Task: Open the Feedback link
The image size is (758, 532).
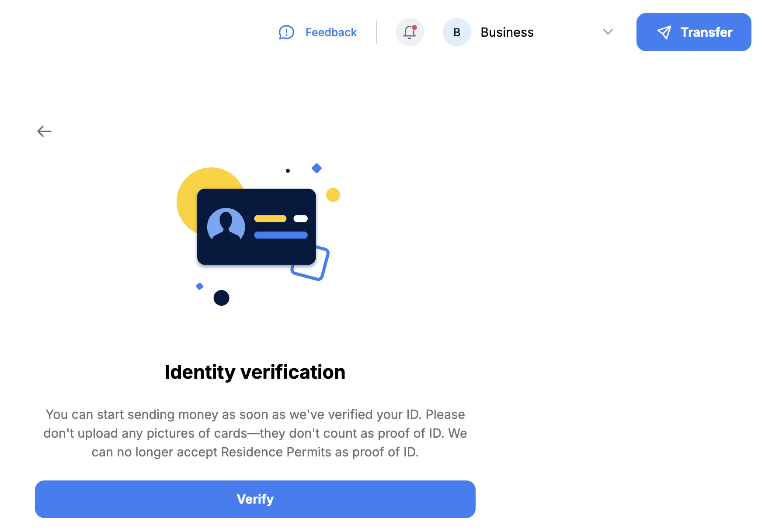Action: (x=331, y=32)
